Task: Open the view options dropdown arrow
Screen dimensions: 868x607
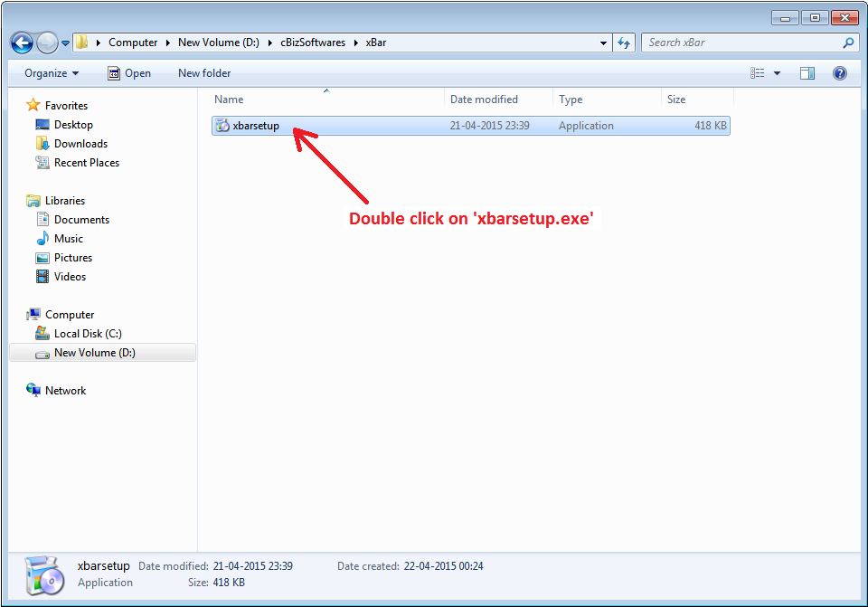Action: coord(777,73)
